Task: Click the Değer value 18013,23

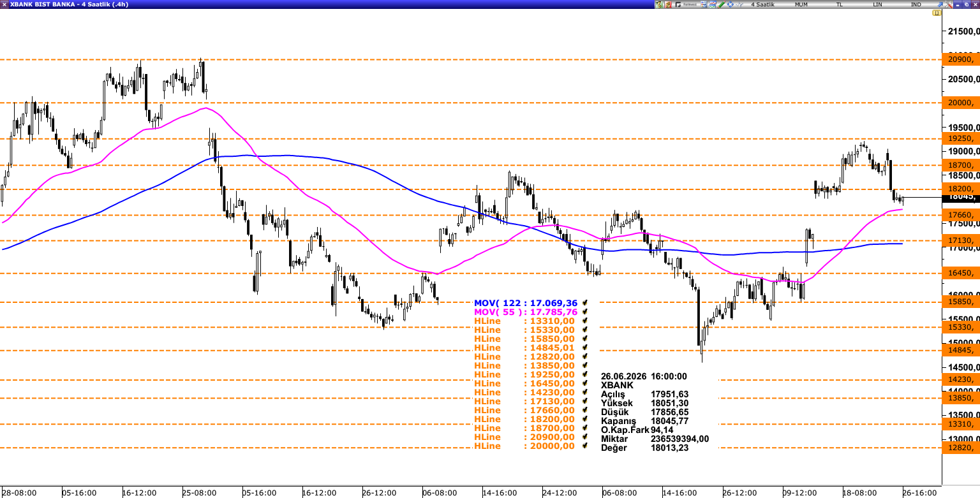Action: pos(669,448)
